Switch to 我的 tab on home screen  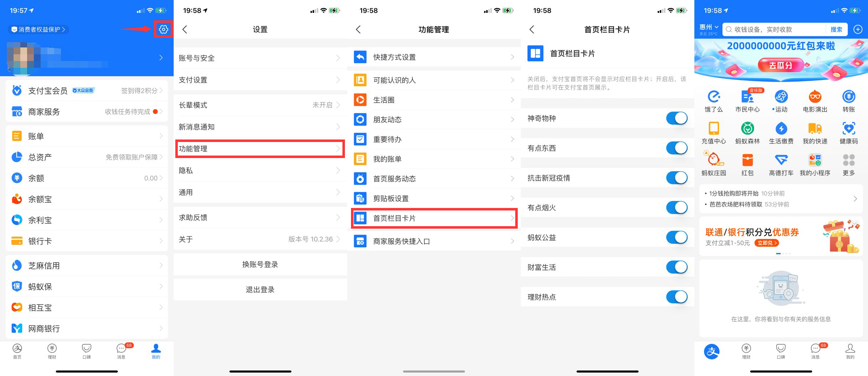[850, 351]
